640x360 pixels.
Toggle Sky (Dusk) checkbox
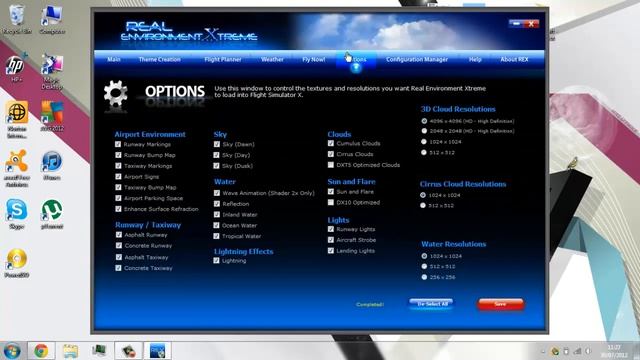pyautogui.click(x=217, y=166)
